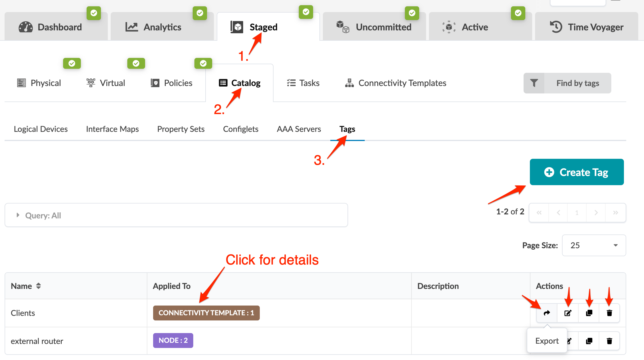Expand the Query: All filter
The image size is (644, 360).
[18, 215]
